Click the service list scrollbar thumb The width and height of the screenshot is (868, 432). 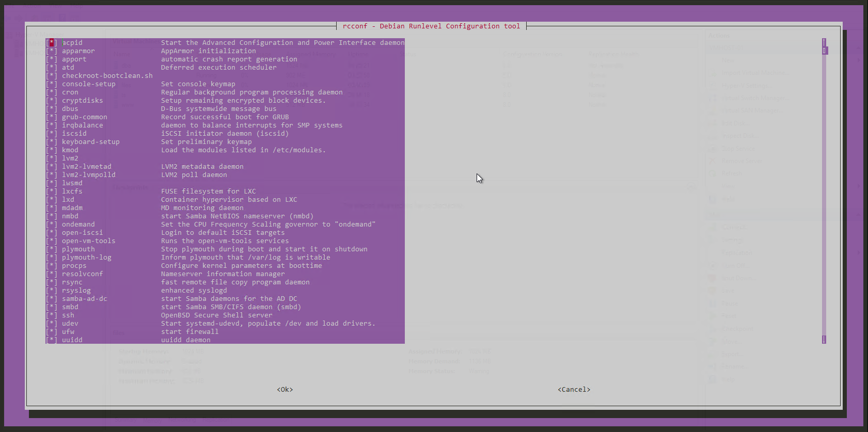click(x=825, y=51)
